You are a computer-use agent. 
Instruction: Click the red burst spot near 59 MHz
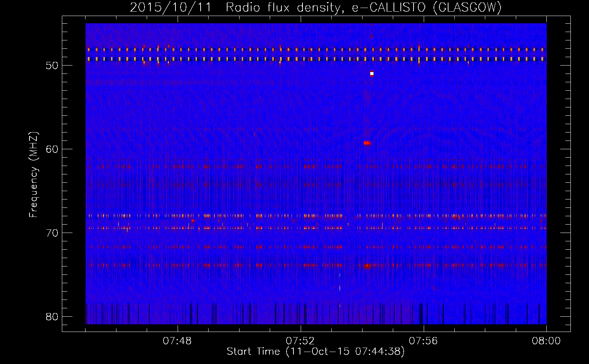coord(367,143)
